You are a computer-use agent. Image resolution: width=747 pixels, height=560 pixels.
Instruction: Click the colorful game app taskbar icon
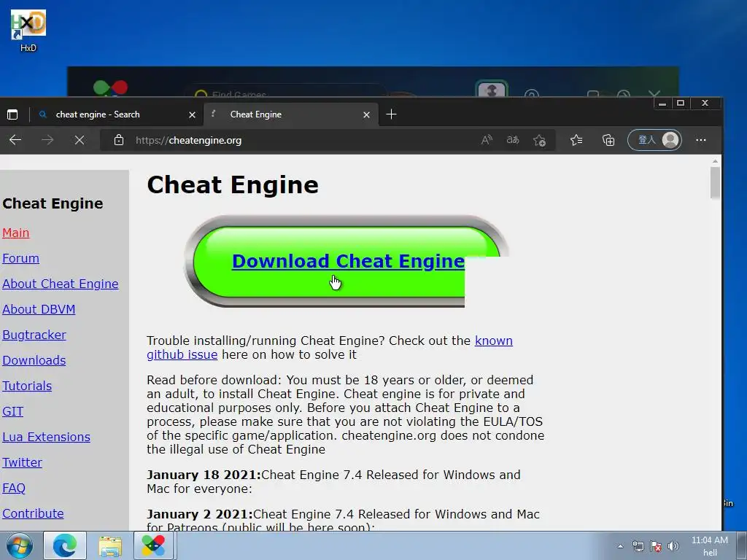153,545
